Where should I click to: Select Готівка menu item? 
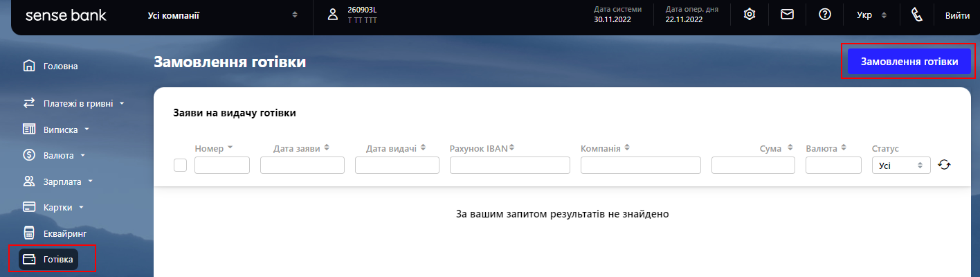(57, 259)
